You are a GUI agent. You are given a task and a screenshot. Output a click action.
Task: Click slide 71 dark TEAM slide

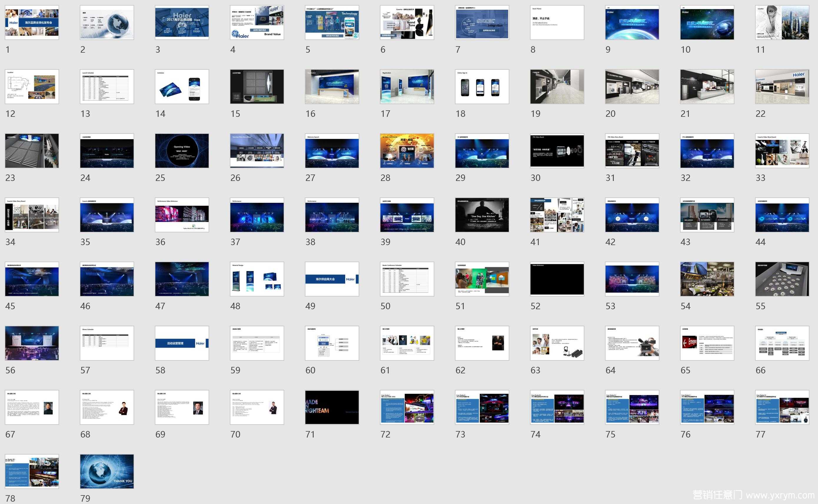[332, 407]
